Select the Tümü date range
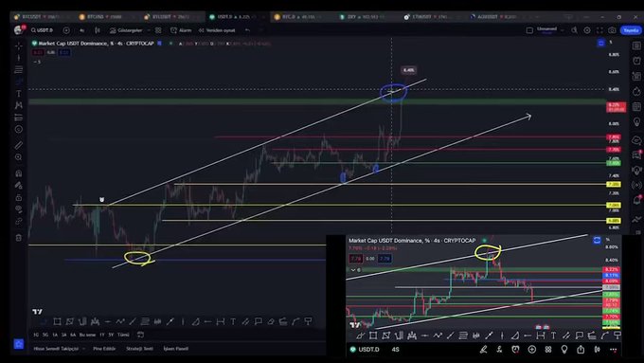644x363 pixels. pyautogui.click(x=123, y=336)
